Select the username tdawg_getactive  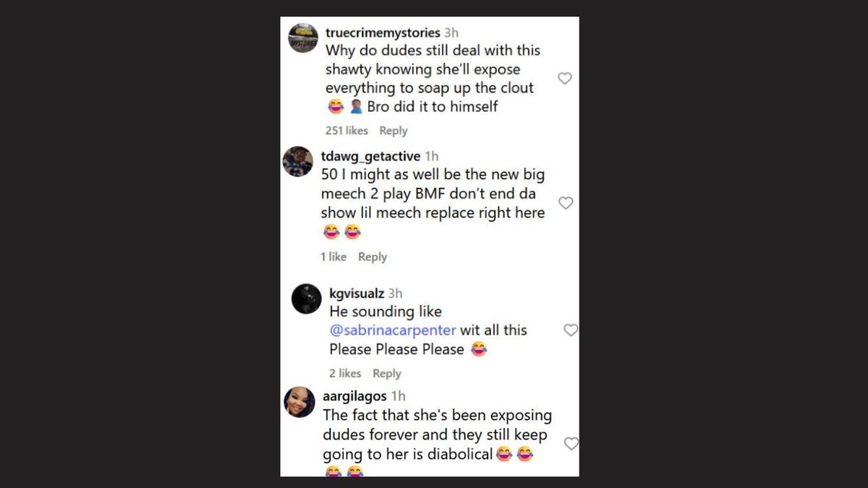[x=370, y=155]
